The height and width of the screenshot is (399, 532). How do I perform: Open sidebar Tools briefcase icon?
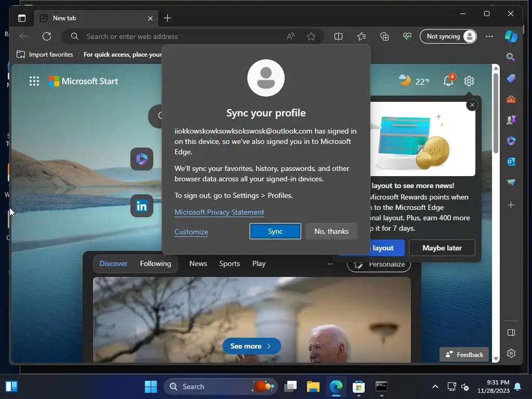point(511,99)
